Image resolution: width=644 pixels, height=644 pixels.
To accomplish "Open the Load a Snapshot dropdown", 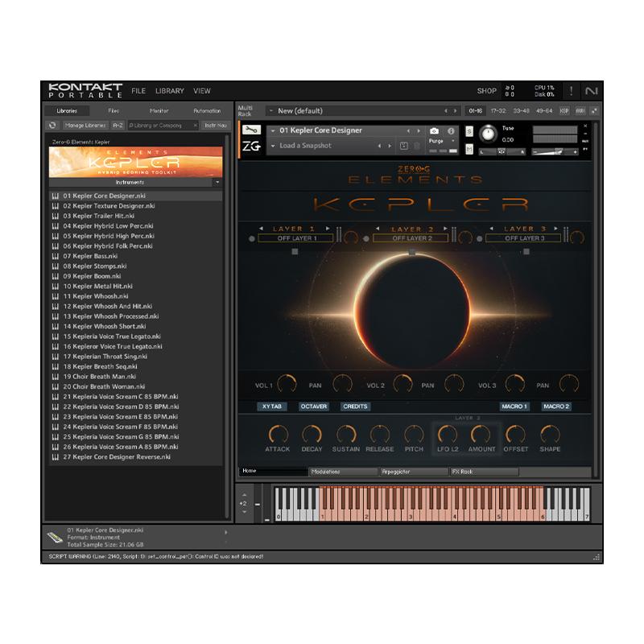I will click(x=273, y=146).
